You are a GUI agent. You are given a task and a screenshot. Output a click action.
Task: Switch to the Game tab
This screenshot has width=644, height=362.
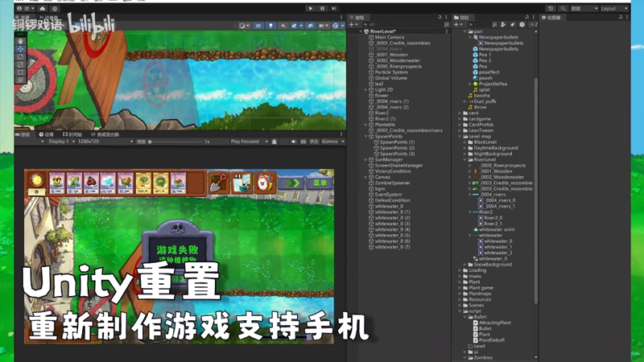pos(23,134)
